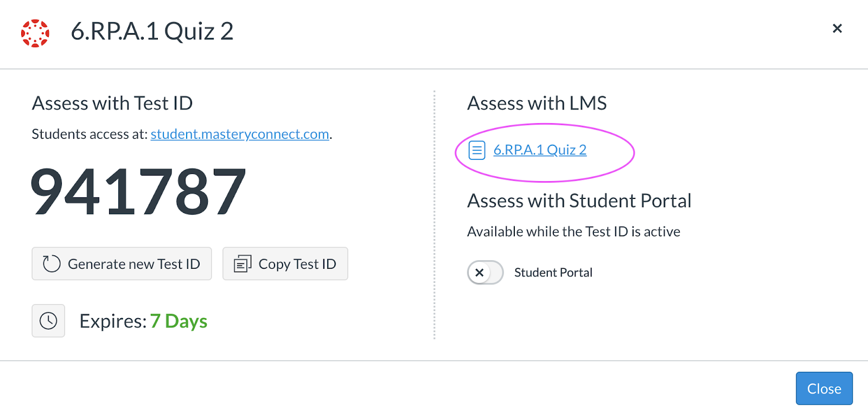Open the student.masteryconnect.com link
The width and height of the screenshot is (868, 413).
click(240, 134)
